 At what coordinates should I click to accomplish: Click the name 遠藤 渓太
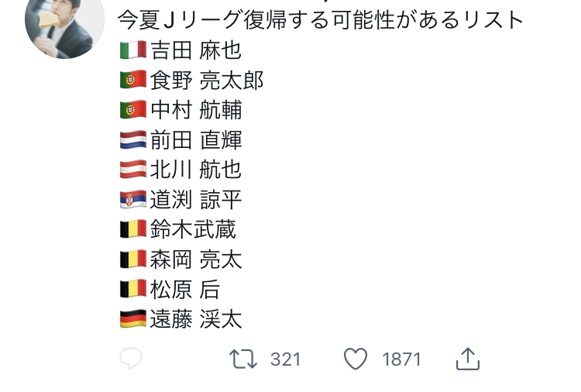196,318
